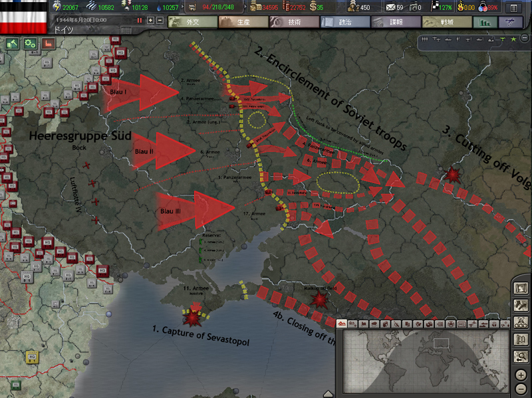Select the green unit counter at the map's bottom edge
532x398 pixels.
click(15, 385)
